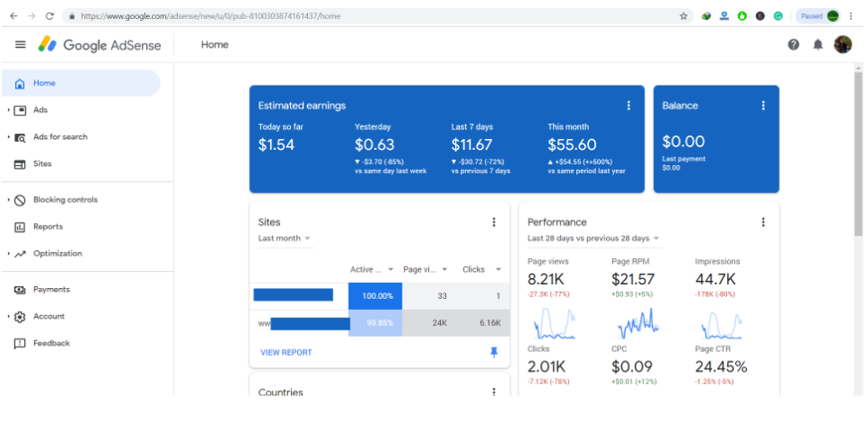The image size is (868, 446).
Task: Expand the Ads sidebar section arrow
Action: click(x=8, y=110)
